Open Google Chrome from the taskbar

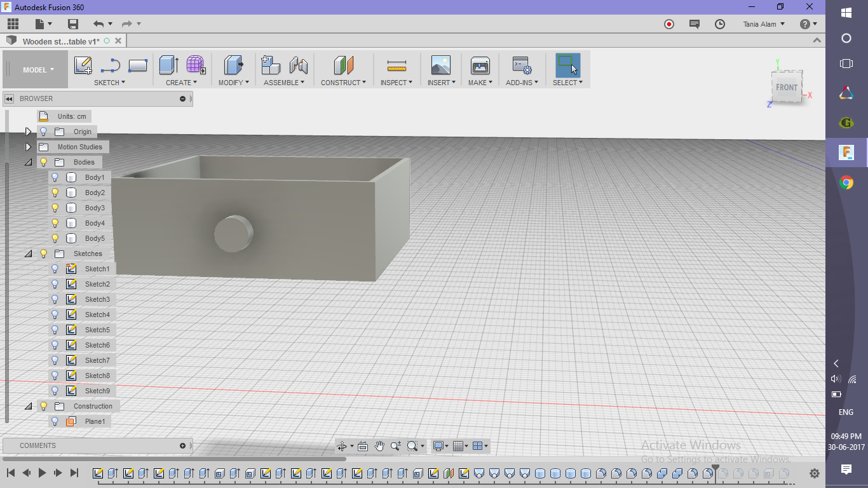846,183
